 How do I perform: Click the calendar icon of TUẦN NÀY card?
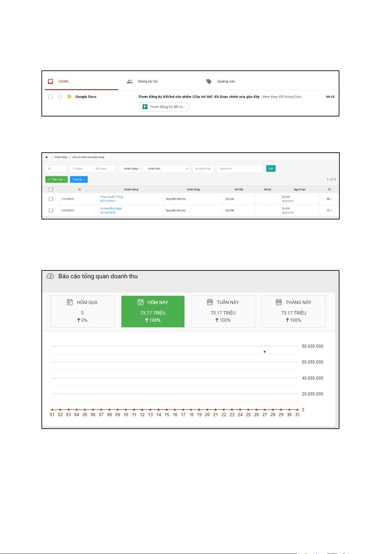coord(210,302)
